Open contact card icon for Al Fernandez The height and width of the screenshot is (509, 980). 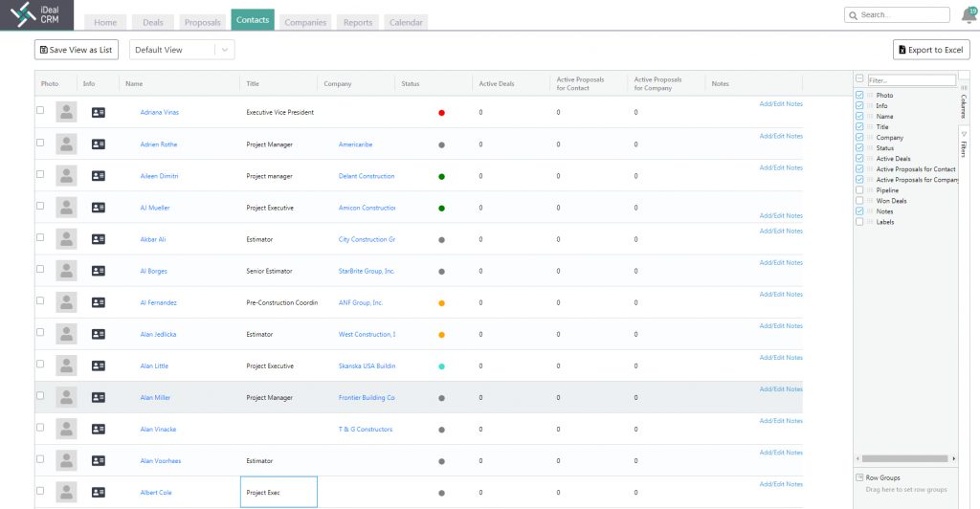coord(99,302)
